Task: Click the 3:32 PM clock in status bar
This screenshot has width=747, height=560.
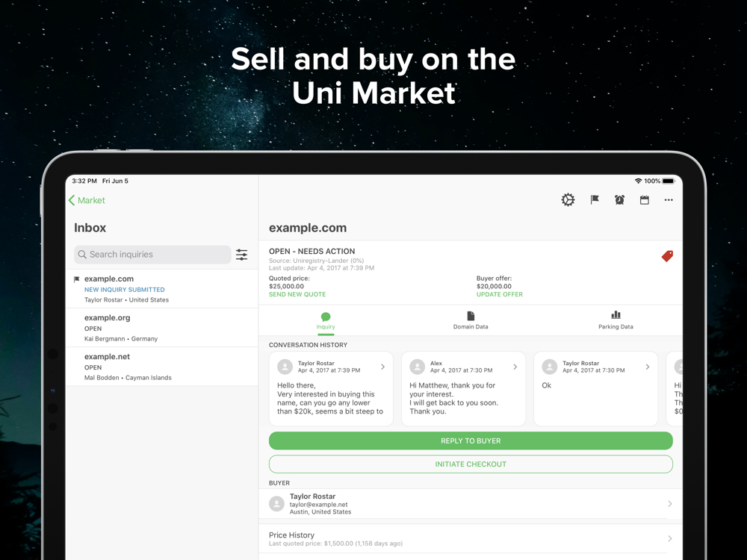Action: coord(84,181)
